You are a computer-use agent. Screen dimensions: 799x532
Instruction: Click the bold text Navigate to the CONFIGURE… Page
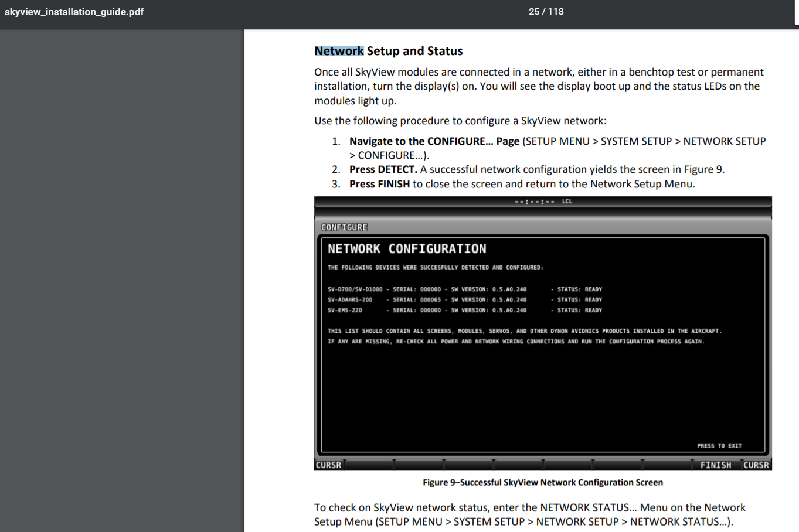point(434,141)
